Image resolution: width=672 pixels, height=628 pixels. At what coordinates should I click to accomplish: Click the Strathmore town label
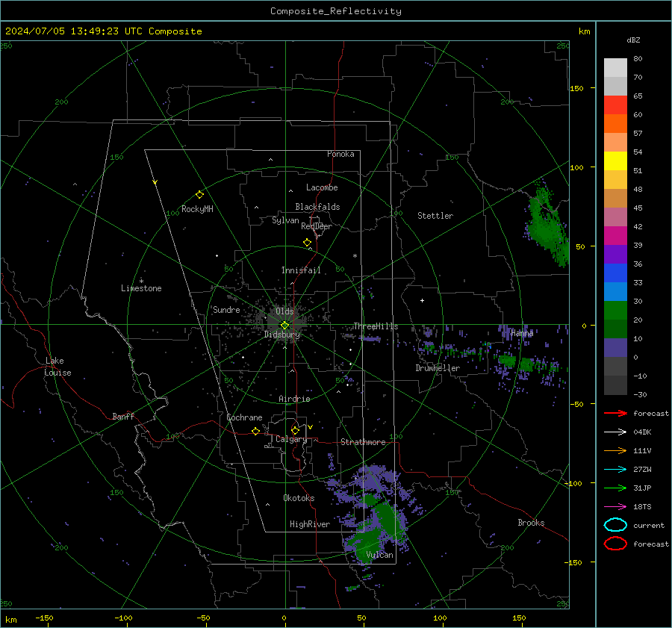click(x=363, y=442)
